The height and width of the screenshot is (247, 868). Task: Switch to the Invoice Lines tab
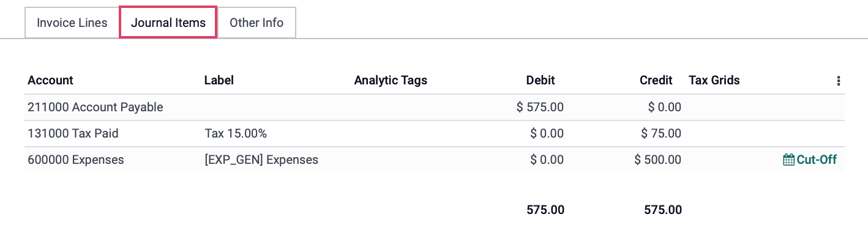pyautogui.click(x=72, y=23)
